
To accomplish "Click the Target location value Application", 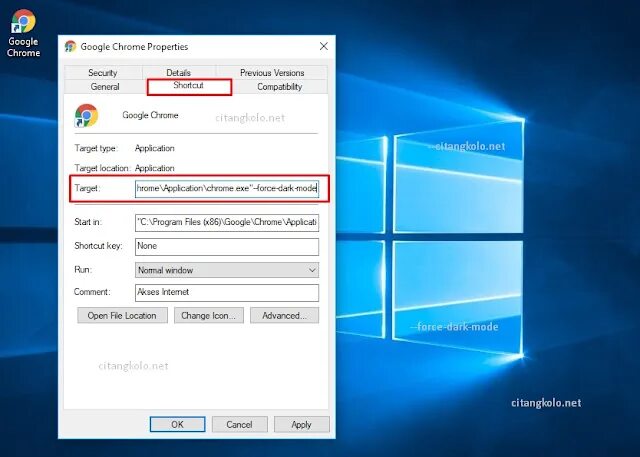I will [155, 168].
